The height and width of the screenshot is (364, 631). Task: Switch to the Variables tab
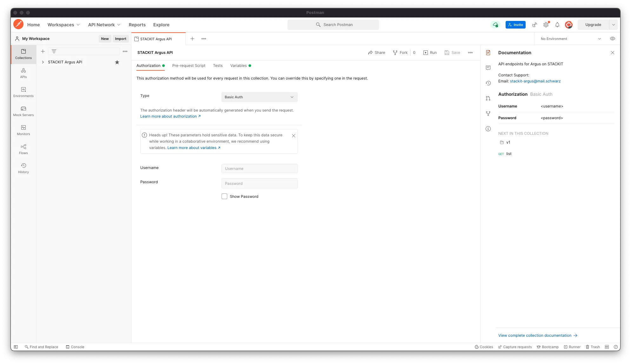[x=238, y=66]
